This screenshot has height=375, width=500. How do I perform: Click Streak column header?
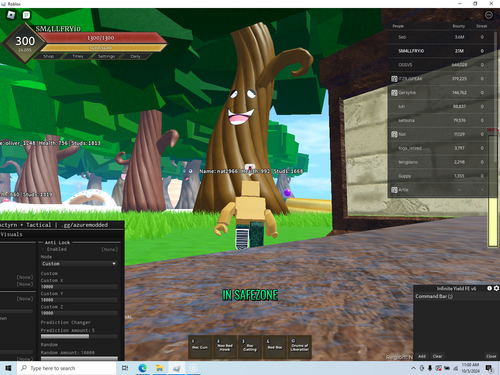tap(482, 26)
